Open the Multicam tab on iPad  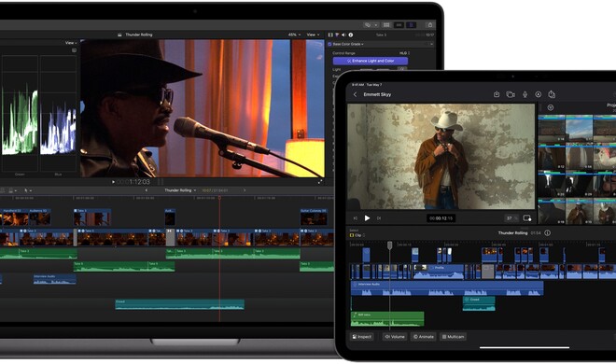tap(453, 337)
